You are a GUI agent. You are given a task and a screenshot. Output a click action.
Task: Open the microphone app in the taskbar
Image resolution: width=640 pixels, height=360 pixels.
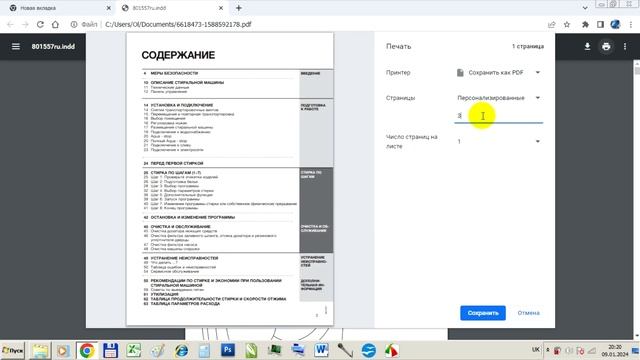coord(345,350)
